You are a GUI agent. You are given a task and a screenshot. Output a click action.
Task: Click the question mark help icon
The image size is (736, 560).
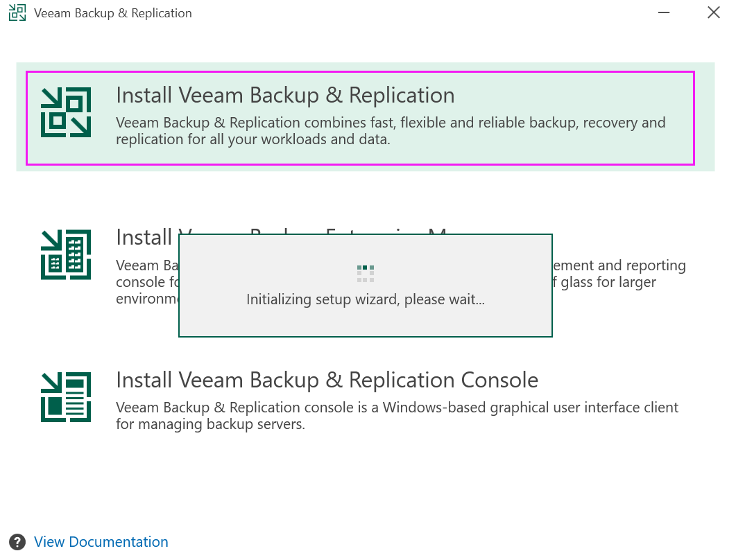tap(19, 542)
